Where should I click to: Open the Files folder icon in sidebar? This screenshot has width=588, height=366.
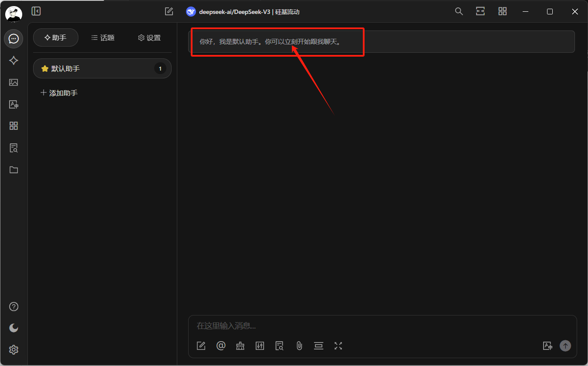(14, 170)
